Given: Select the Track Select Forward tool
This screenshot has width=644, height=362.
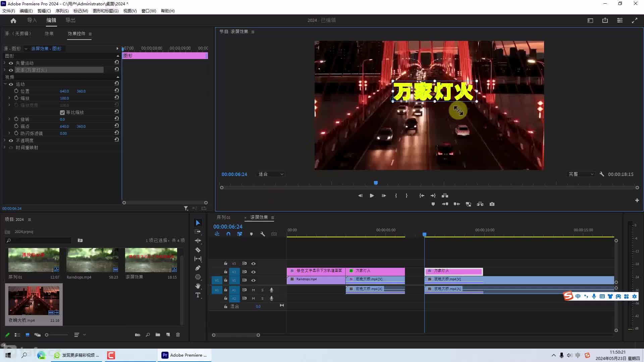Looking at the screenshot, I should click(x=198, y=232).
